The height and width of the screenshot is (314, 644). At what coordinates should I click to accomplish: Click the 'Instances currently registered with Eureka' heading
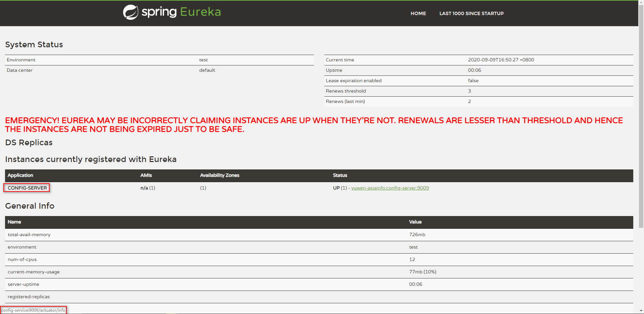91,159
